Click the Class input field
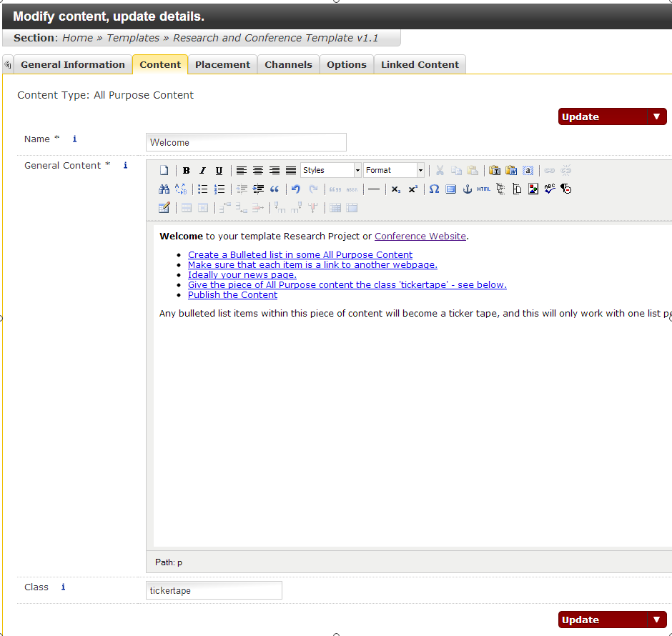The image size is (672, 636). tap(214, 590)
